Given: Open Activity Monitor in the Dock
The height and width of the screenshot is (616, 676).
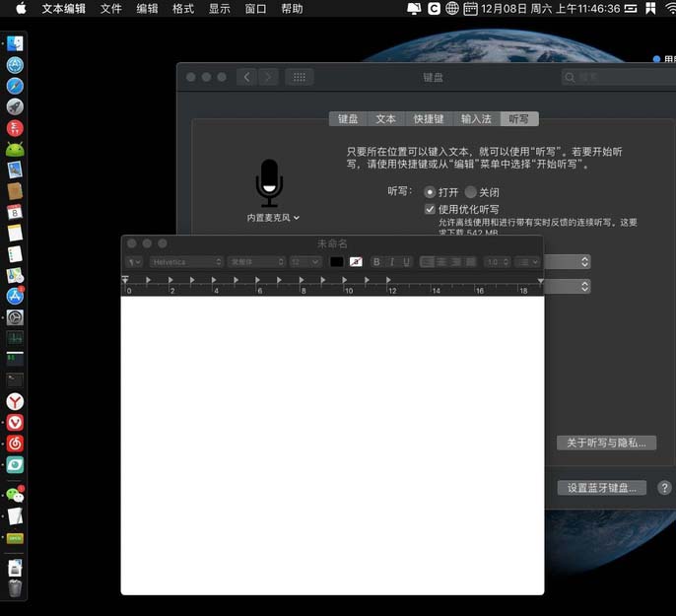Looking at the screenshot, I should (x=15, y=338).
